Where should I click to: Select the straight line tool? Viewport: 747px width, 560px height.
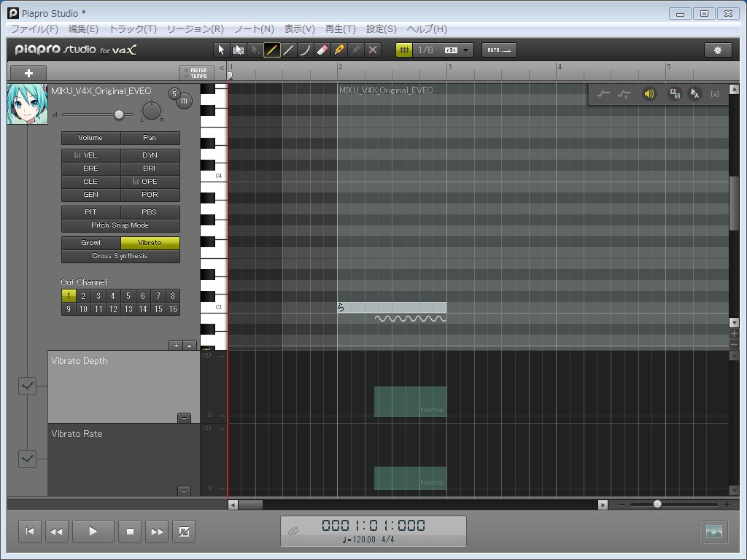288,50
